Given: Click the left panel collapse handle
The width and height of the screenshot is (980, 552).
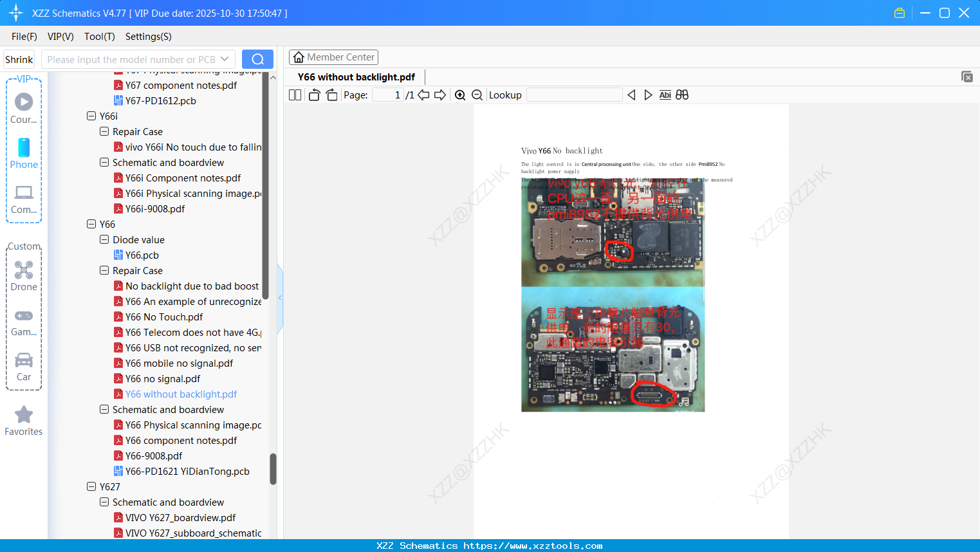Looking at the screenshot, I should [280, 298].
